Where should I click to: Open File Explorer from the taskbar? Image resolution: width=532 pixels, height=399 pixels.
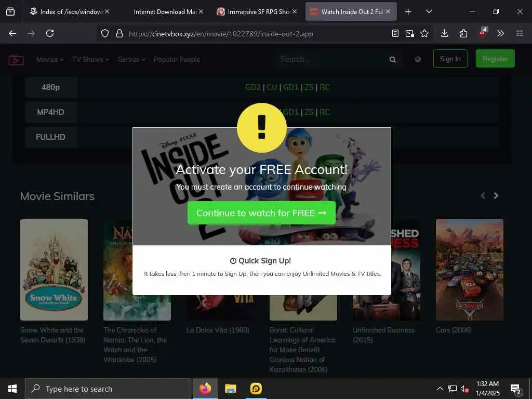tap(230, 389)
